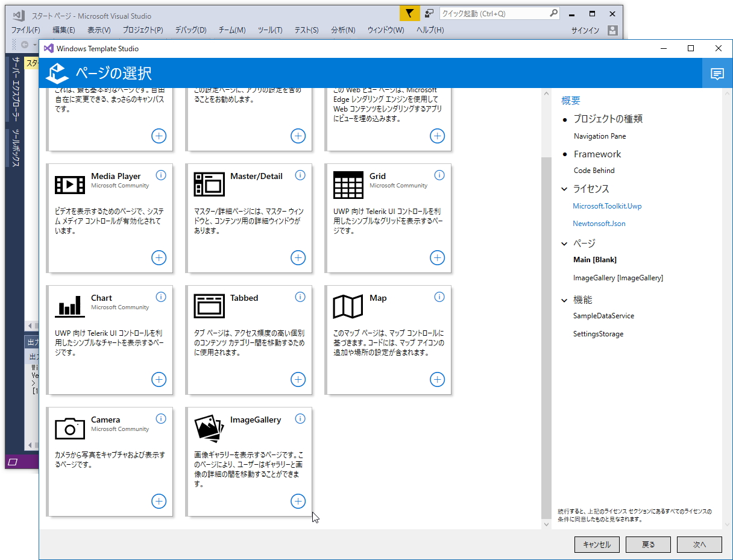Open the Chart page info icon
The image size is (733, 560).
(x=161, y=297)
